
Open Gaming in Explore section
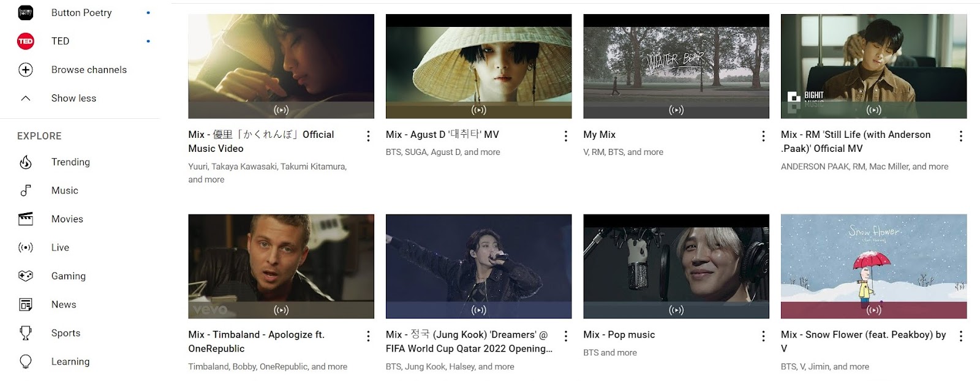[69, 276]
